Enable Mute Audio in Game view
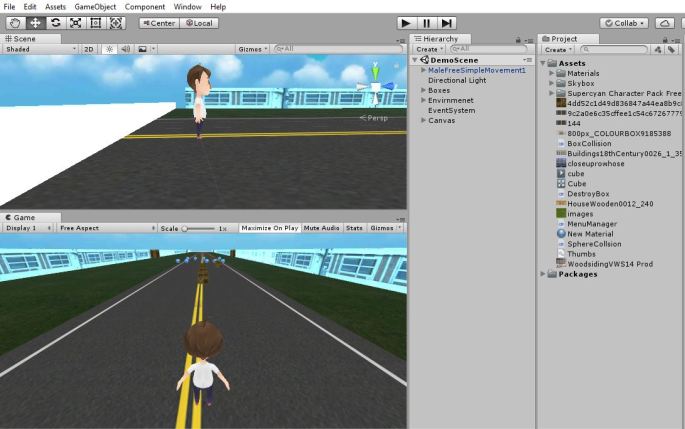The height and width of the screenshot is (429, 685). tap(321, 228)
